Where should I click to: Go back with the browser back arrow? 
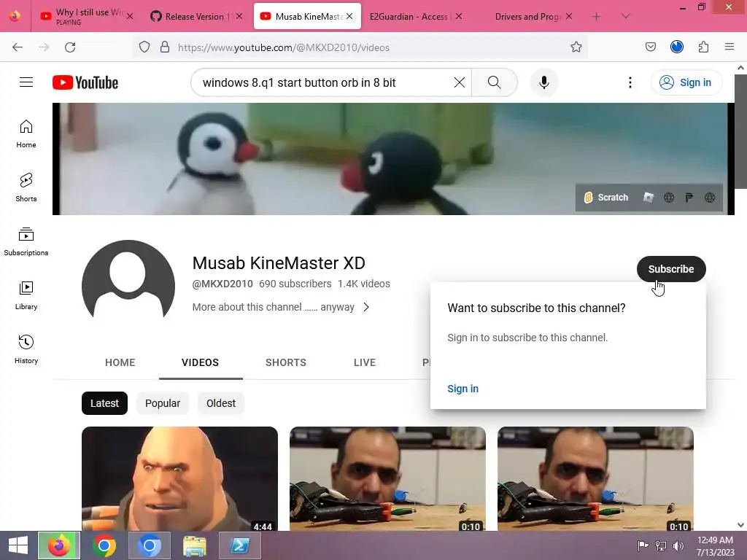[18, 47]
